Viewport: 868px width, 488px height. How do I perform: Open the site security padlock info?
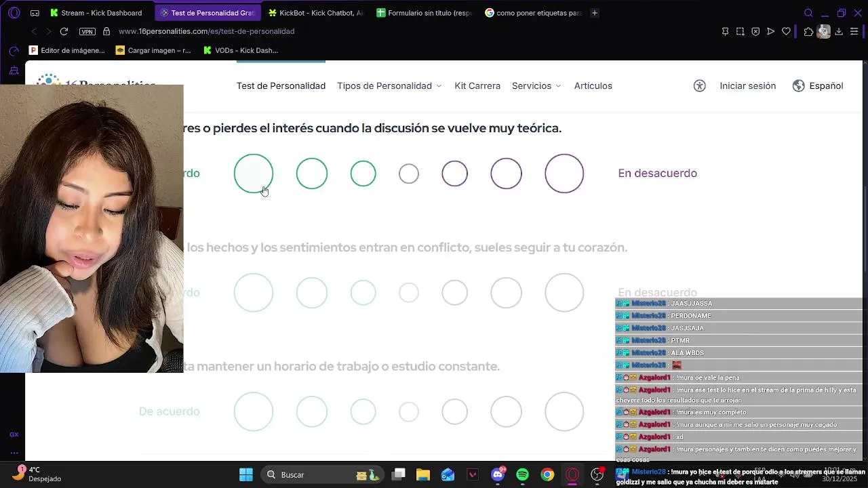[x=106, y=31]
